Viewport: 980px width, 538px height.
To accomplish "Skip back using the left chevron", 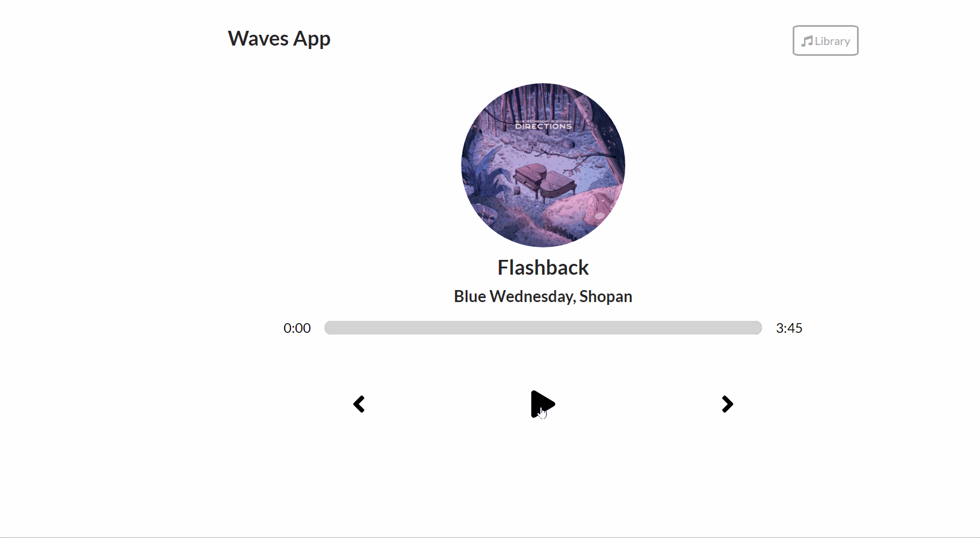I will pyautogui.click(x=359, y=404).
